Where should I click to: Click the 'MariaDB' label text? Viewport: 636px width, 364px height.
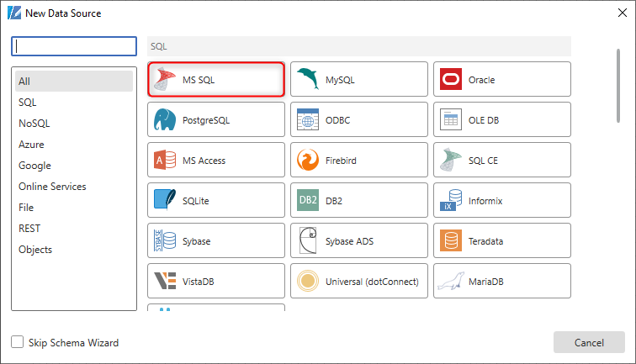(x=486, y=282)
